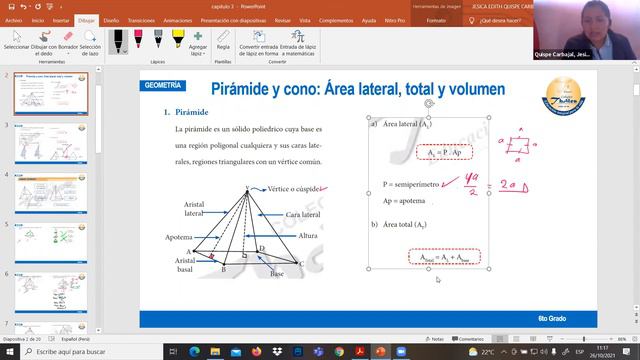Select slide 6 thumbnail
The image size is (640, 360).
[51, 293]
